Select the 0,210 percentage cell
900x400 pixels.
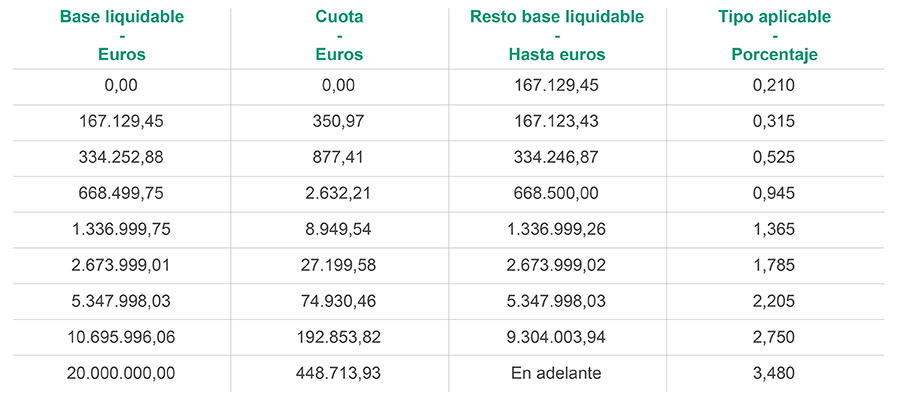774,86
